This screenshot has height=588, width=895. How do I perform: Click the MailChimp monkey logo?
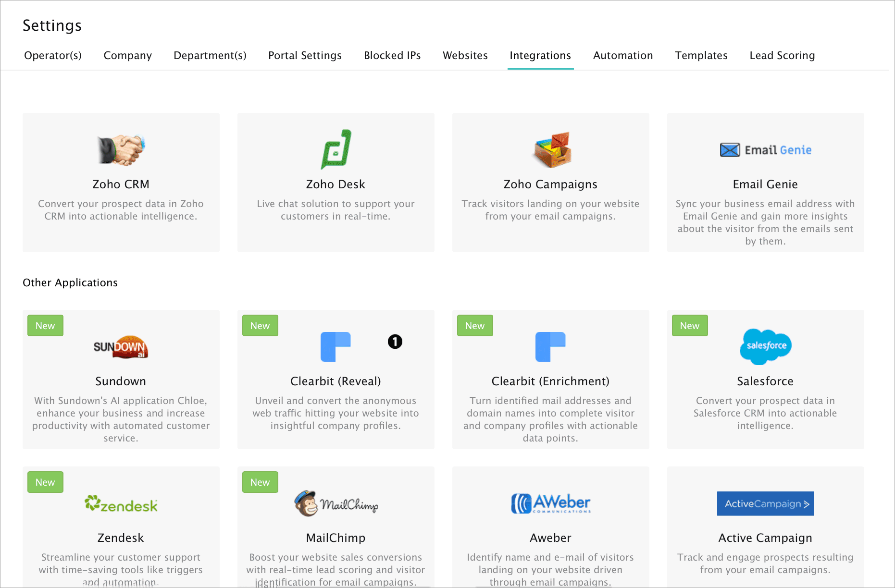coord(336,503)
